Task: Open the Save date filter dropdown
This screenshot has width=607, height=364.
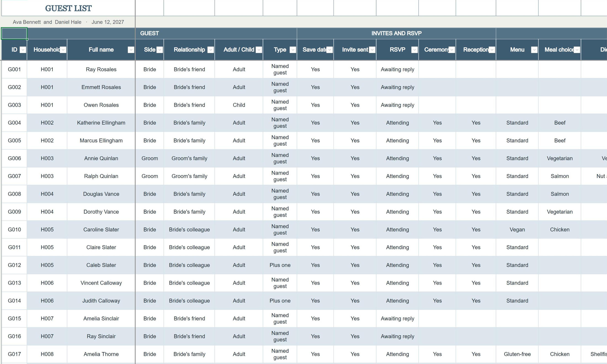Action: coord(330,50)
